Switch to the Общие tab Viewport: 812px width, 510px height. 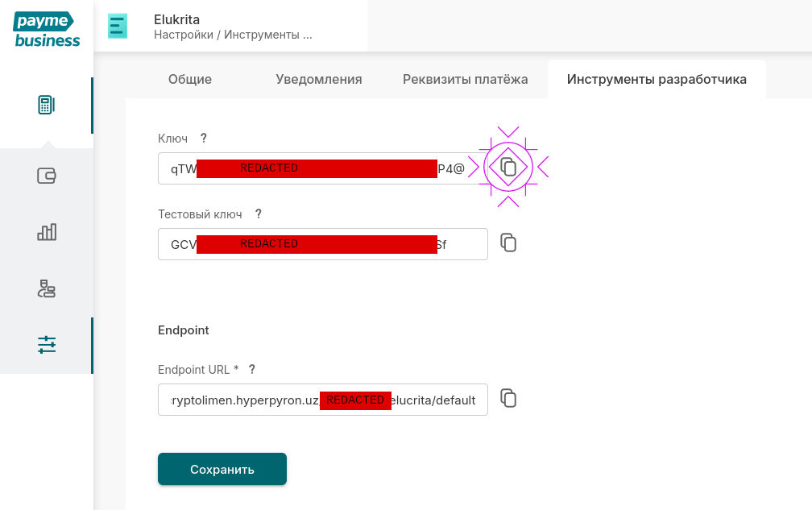(189, 79)
